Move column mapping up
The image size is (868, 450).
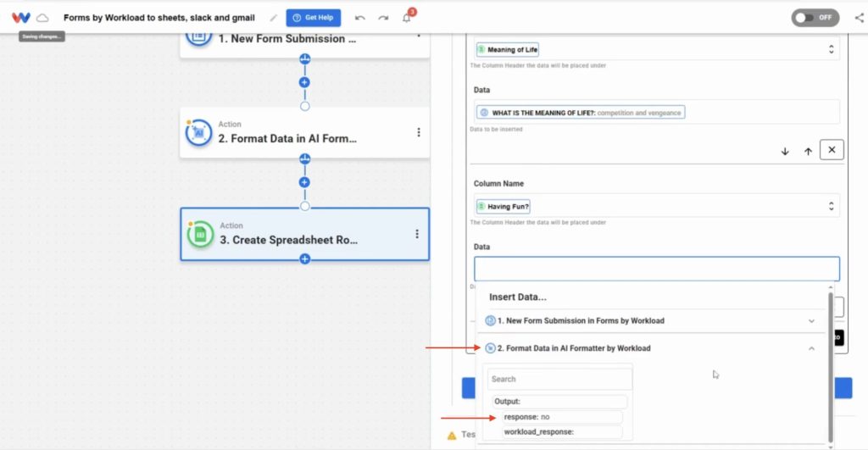click(808, 151)
